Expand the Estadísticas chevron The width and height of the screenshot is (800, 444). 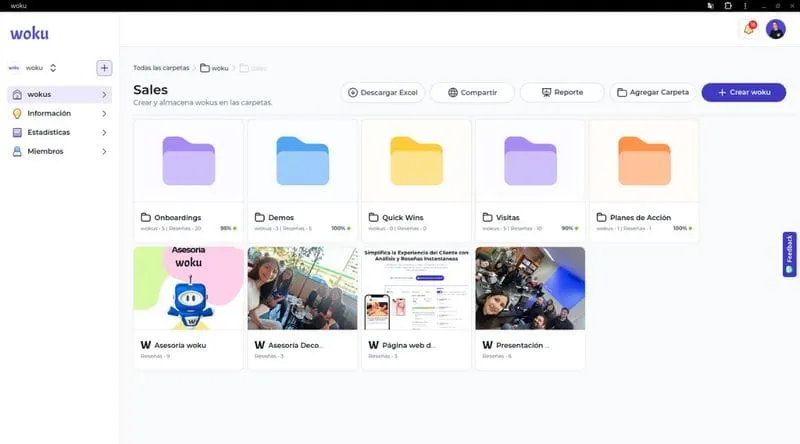click(104, 132)
